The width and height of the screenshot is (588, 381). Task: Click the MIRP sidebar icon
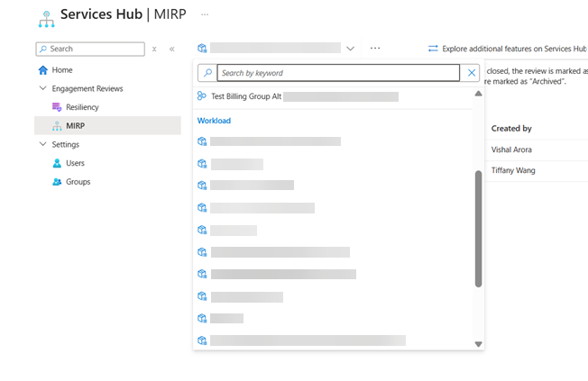coord(57,126)
